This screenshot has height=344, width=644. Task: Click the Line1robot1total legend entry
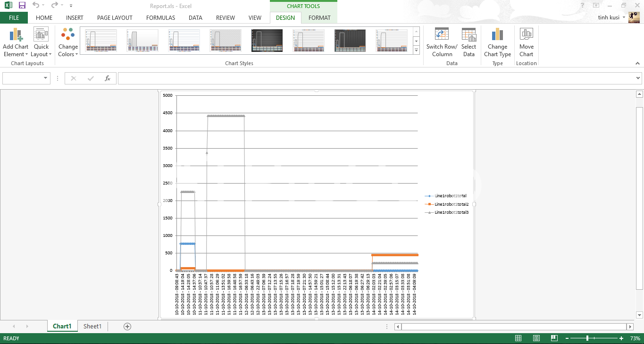click(x=445, y=195)
